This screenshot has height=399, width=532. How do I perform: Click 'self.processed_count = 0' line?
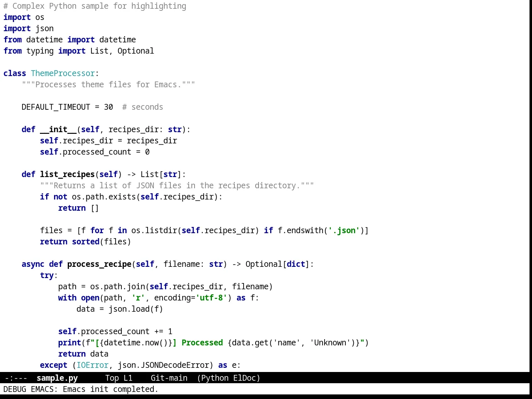(95, 152)
